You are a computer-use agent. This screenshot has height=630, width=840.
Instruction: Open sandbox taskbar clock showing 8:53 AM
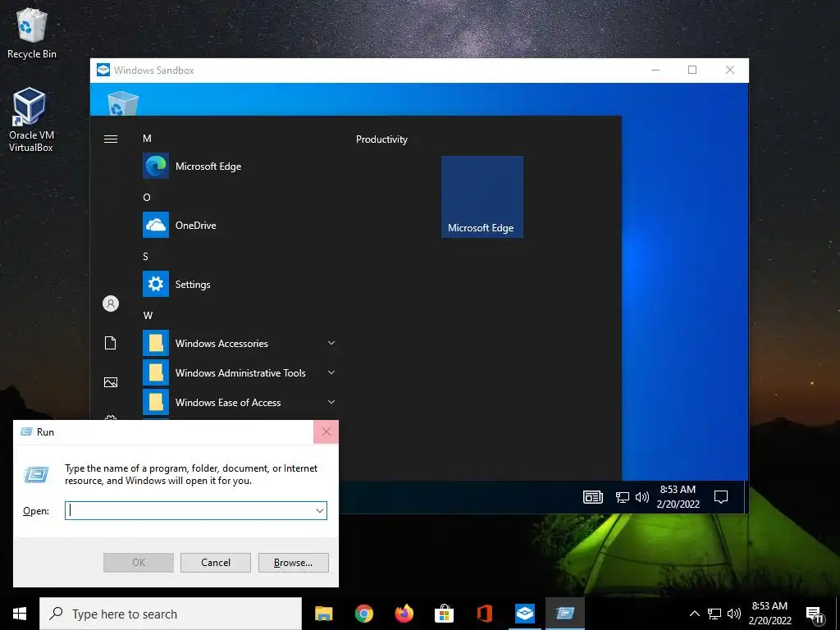(x=678, y=496)
